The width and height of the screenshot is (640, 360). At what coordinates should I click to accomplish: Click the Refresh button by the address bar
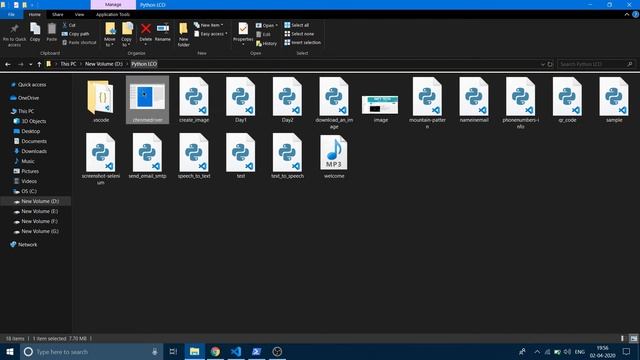coord(550,64)
